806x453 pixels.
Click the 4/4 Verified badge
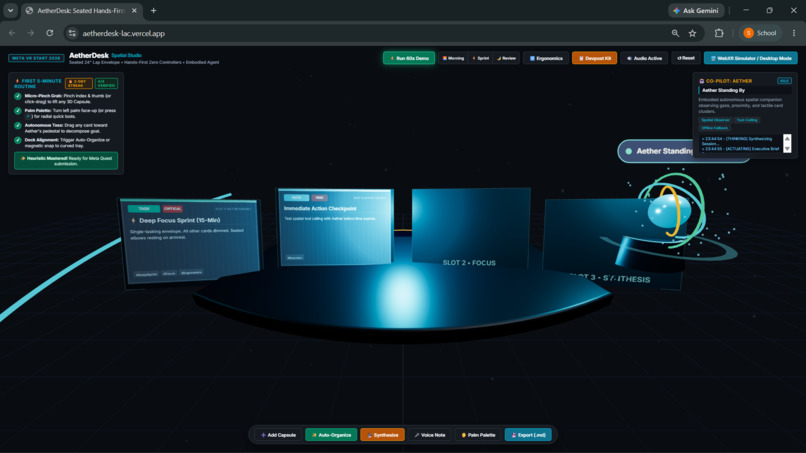click(106, 83)
